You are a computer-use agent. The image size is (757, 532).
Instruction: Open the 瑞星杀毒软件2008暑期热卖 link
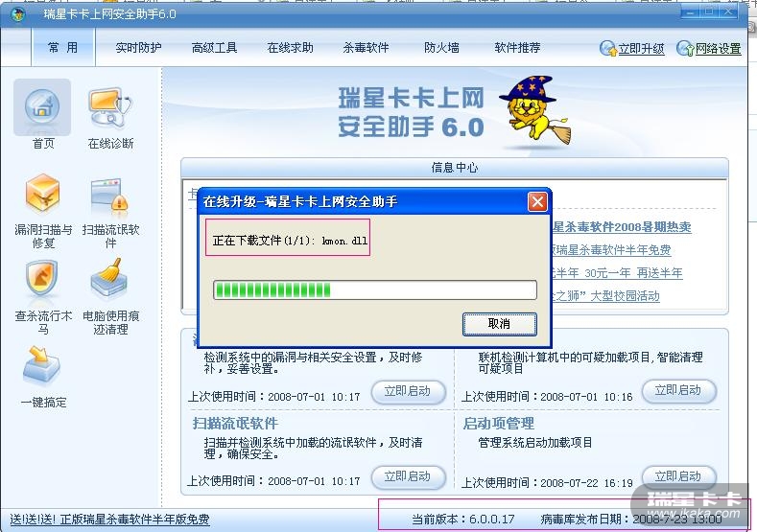(622, 227)
